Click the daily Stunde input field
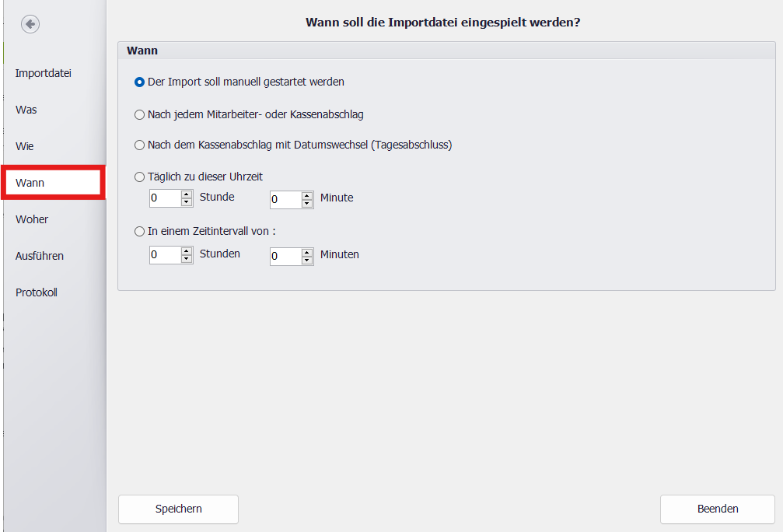The width and height of the screenshot is (783, 532). pyautogui.click(x=164, y=198)
